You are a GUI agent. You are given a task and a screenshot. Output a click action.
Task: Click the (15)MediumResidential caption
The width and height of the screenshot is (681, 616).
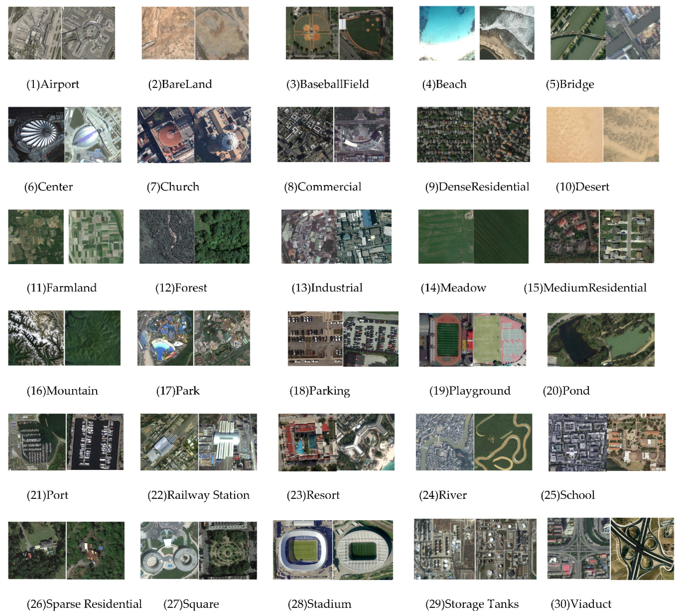point(585,288)
